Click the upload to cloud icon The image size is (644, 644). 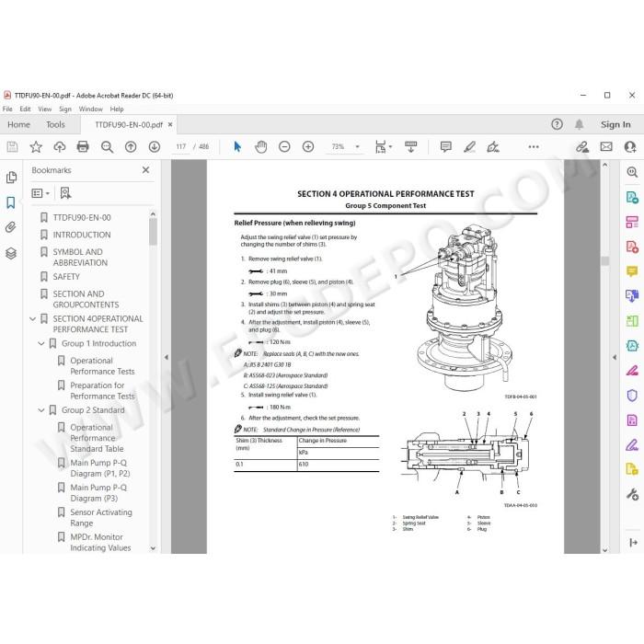pyautogui.click(x=60, y=146)
